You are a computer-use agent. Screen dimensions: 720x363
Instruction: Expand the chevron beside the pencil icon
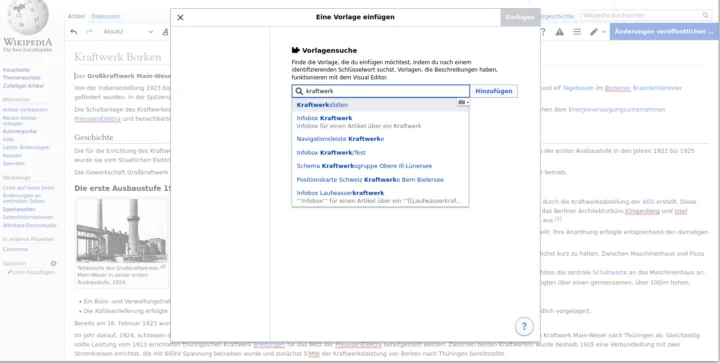(604, 32)
